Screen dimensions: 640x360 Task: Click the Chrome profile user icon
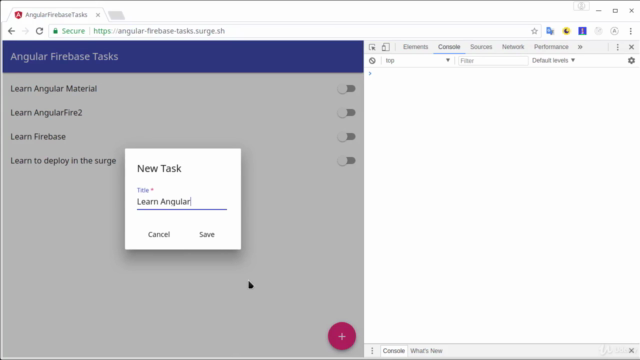581,7
